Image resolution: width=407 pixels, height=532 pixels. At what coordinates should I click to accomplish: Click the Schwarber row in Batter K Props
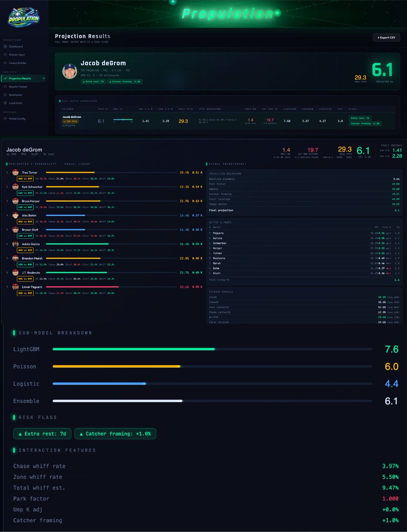click(304, 243)
